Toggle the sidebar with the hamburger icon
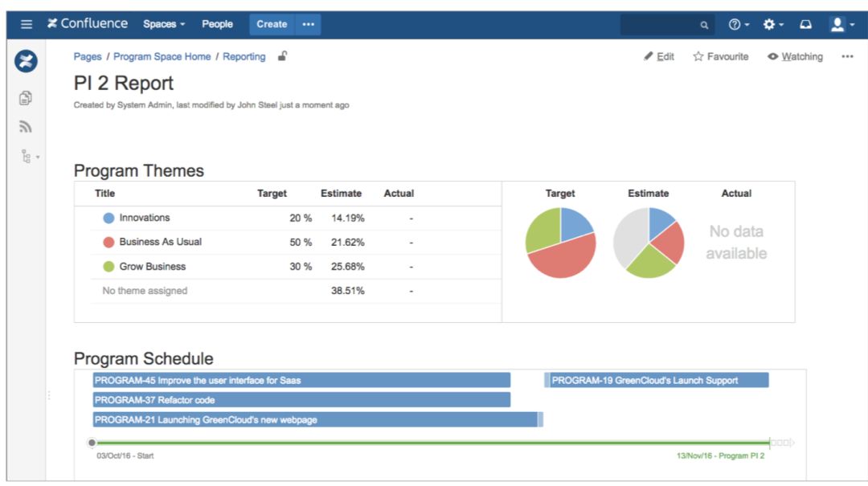The image size is (868, 486). pyautogui.click(x=27, y=24)
